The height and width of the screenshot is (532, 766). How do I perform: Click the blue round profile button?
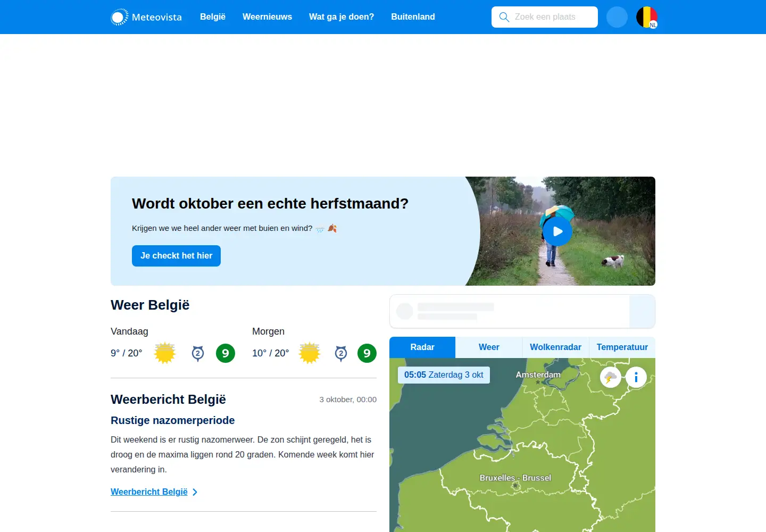point(617,17)
